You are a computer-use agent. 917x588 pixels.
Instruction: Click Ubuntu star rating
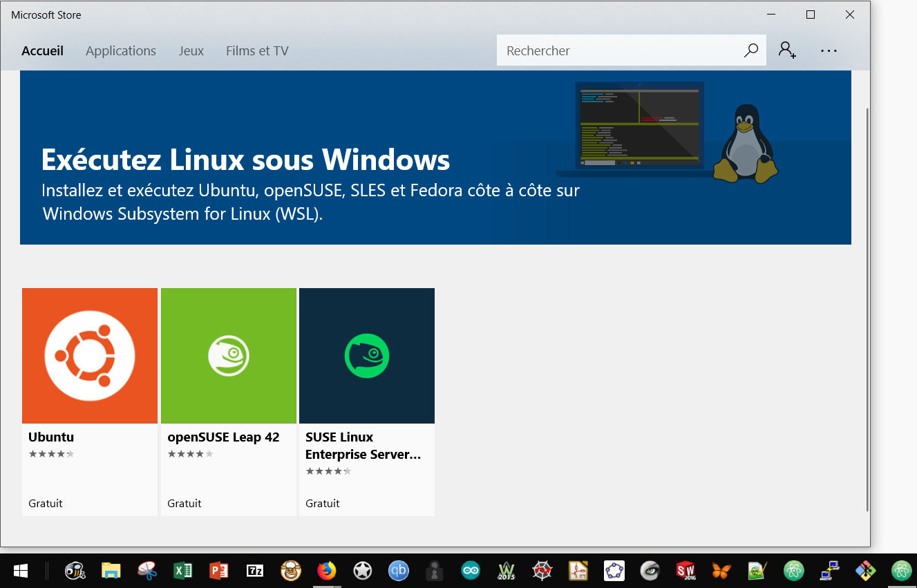click(51, 454)
